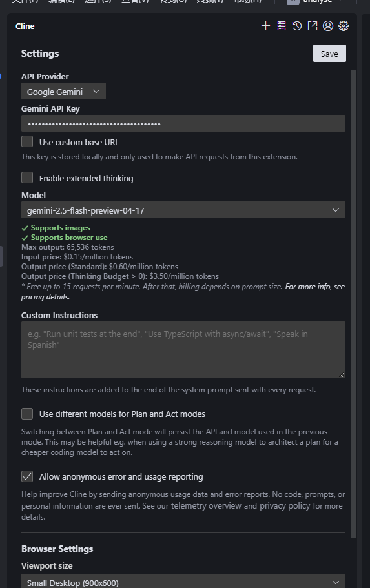This screenshot has height=588, width=370.
Task: Open the MCP Servers icon
Action: [282, 26]
